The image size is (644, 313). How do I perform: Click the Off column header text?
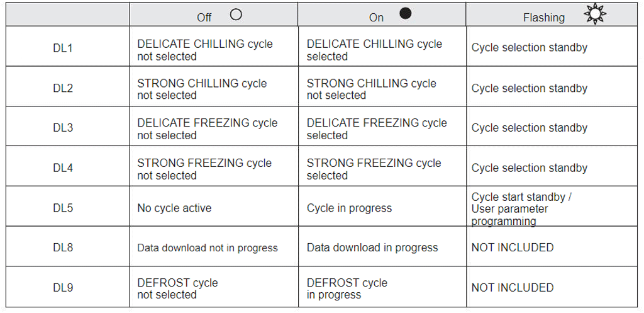pos(204,18)
